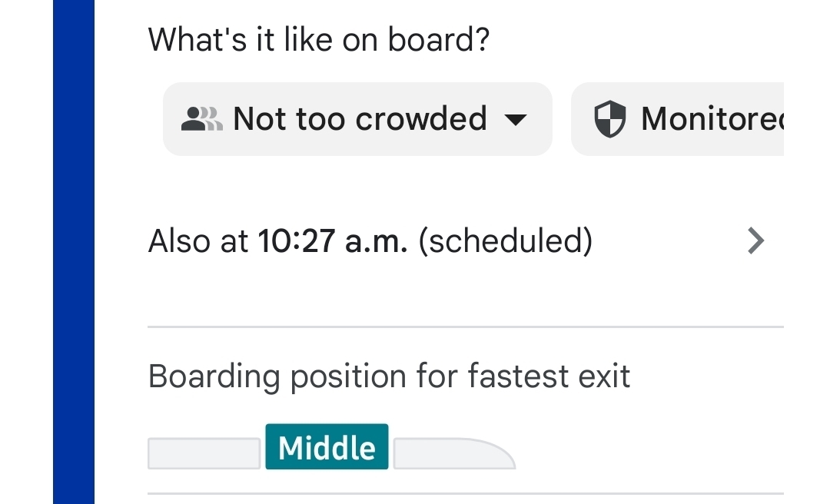Click the crowd people icon
Screen dimensions: 830x504
[x=202, y=118]
